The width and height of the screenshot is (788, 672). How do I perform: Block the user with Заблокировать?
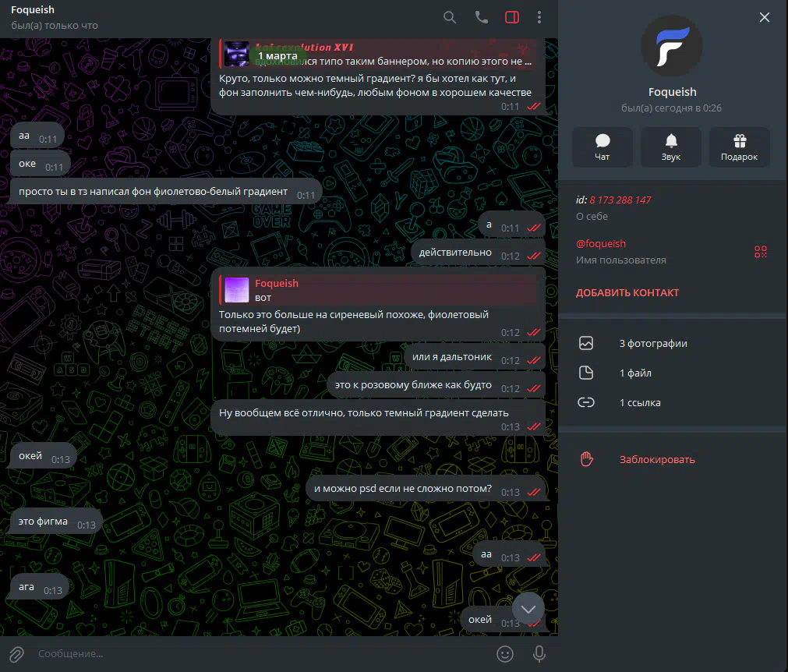[x=656, y=460]
